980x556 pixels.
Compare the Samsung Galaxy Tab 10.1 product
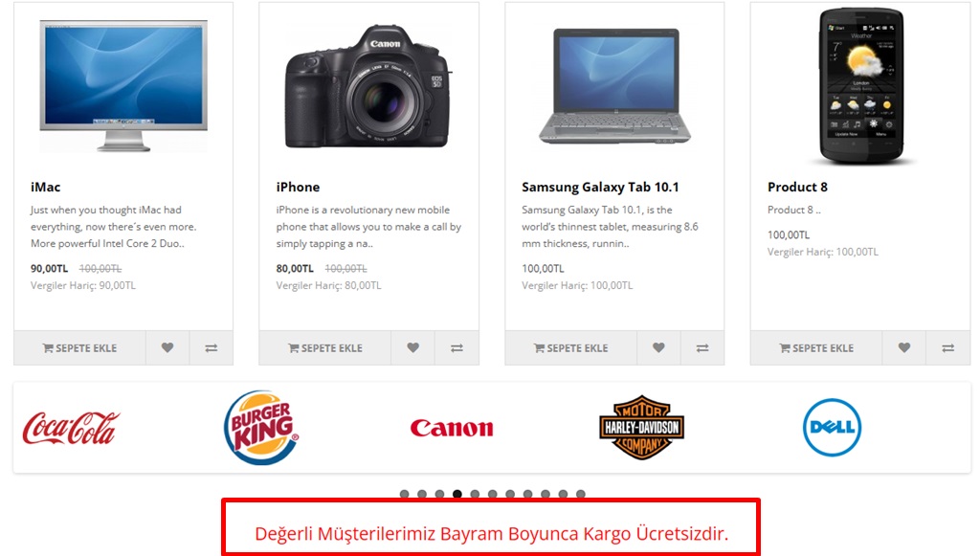click(702, 348)
